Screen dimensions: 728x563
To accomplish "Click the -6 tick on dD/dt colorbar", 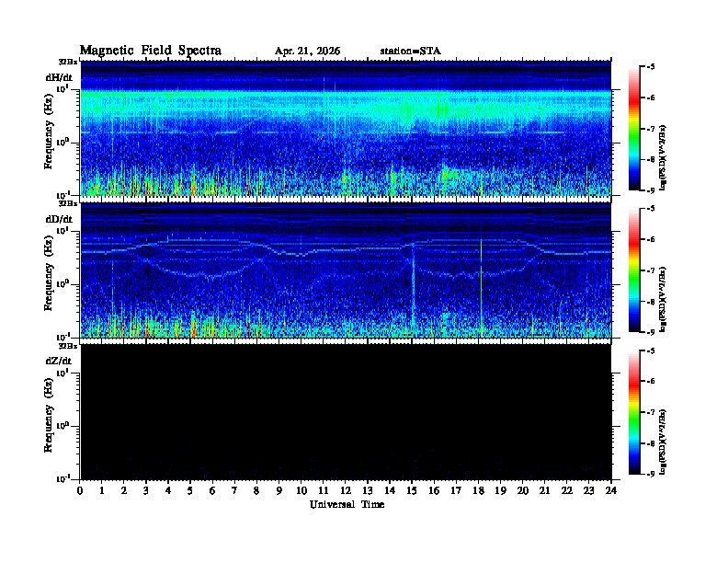I will [x=651, y=240].
